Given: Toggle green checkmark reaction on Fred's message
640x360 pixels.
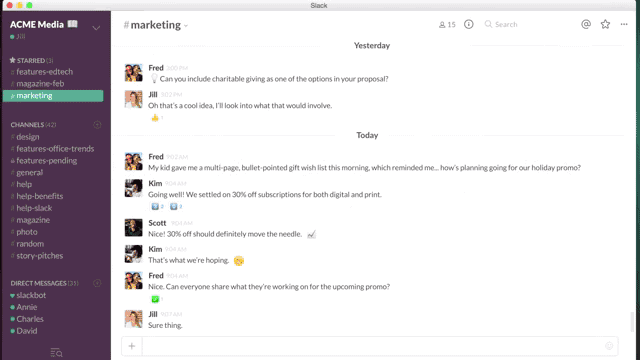Looking at the screenshot, I should tap(157, 299).
